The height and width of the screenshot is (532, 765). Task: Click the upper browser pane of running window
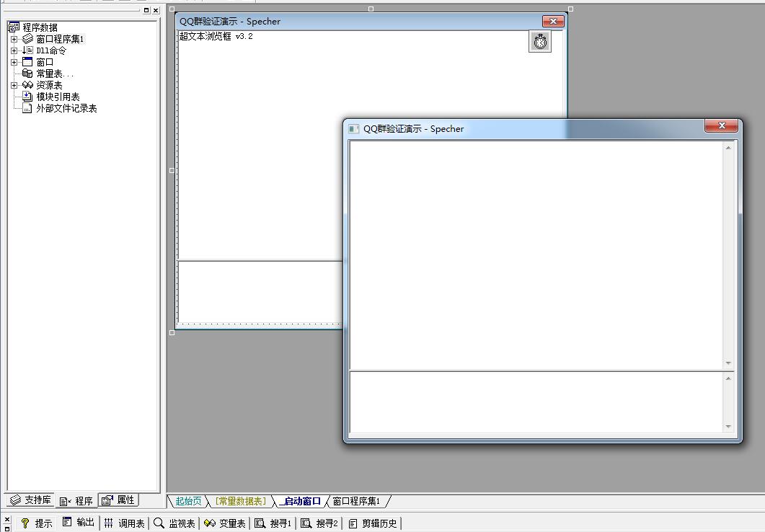tap(536, 255)
